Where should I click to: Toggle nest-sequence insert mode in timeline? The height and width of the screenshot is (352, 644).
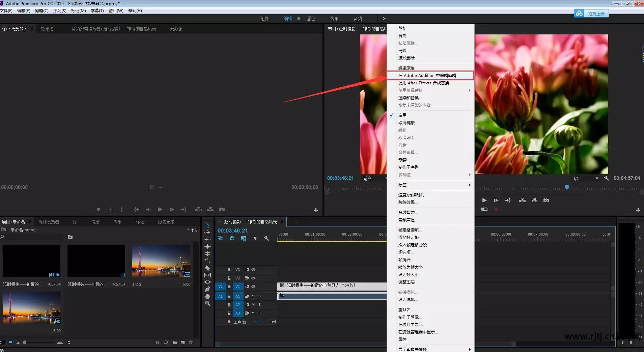pos(220,238)
